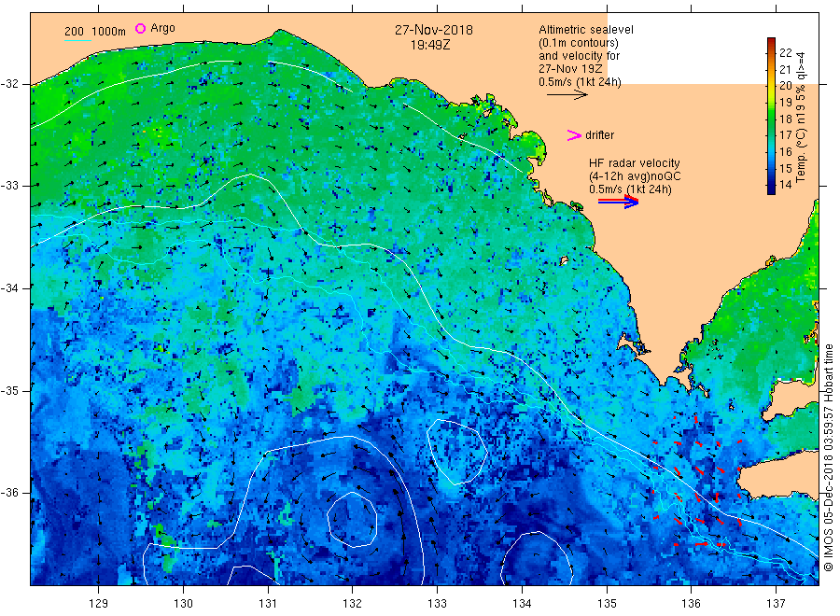
Task: Click the 'Argo' label
Action: click(x=162, y=28)
